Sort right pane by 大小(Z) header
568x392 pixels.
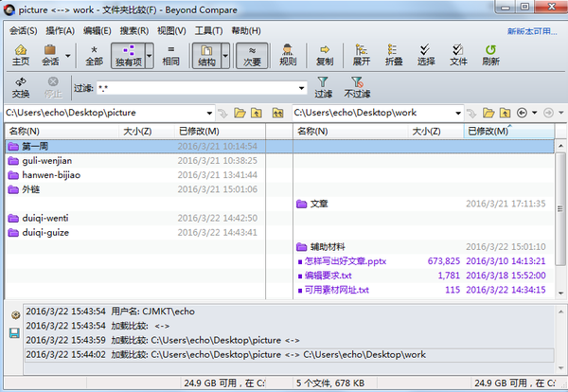coord(435,132)
